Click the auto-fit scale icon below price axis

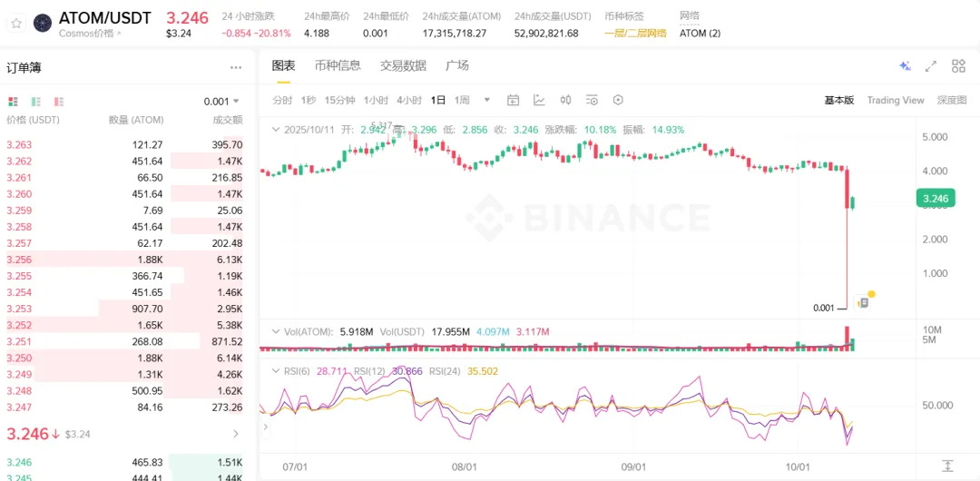pos(947,466)
